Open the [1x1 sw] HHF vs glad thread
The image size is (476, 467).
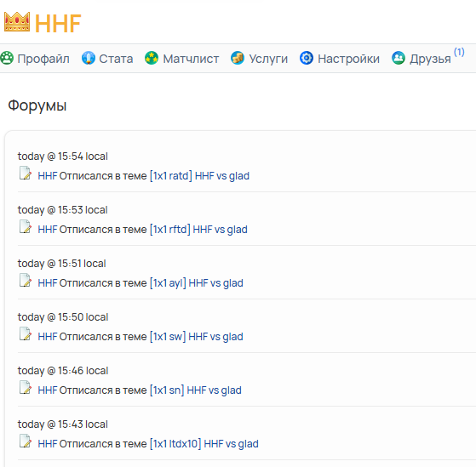click(197, 337)
